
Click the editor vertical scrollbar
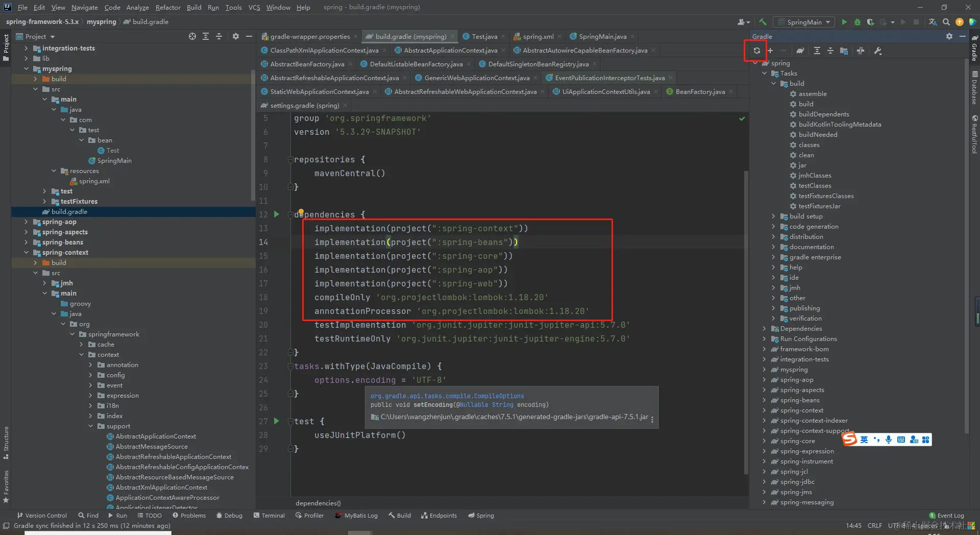click(x=746, y=322)
